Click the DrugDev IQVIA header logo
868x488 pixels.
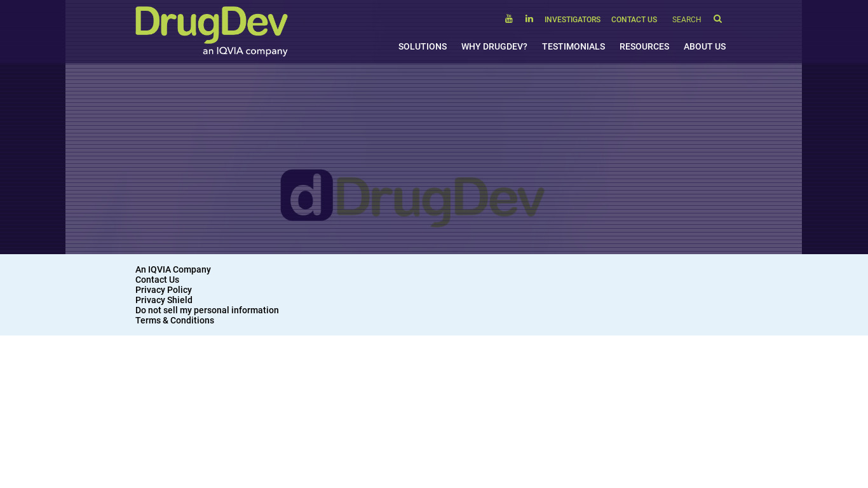(212, 32)
